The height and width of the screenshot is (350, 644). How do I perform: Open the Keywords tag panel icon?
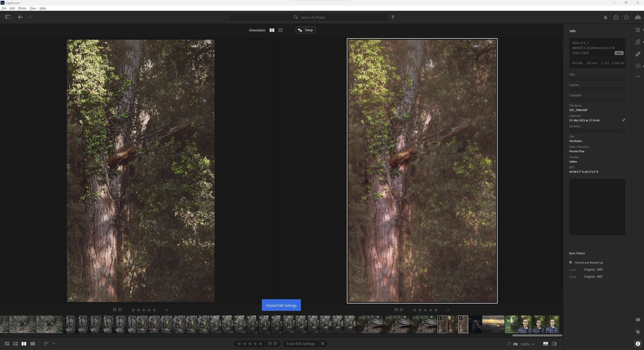[x=638, y=332]
